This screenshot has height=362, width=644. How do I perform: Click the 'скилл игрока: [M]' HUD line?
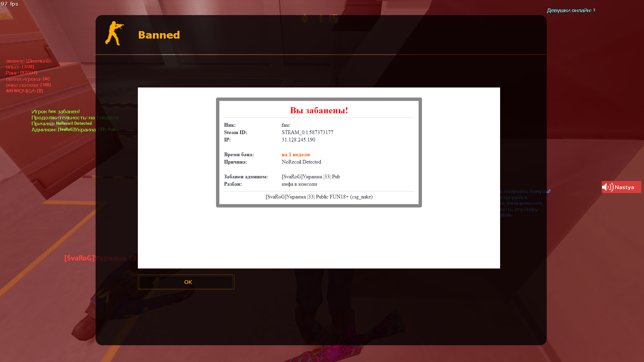coord(28,79)
